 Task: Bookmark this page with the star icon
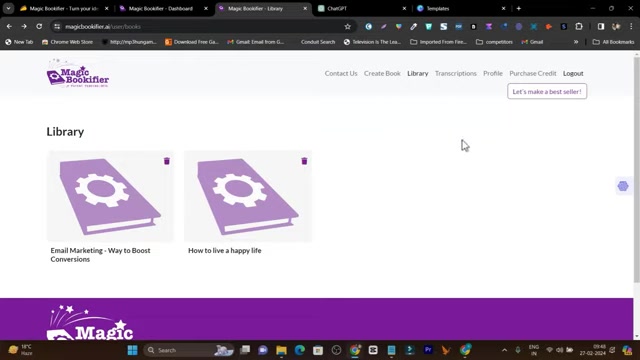(347, 27)
